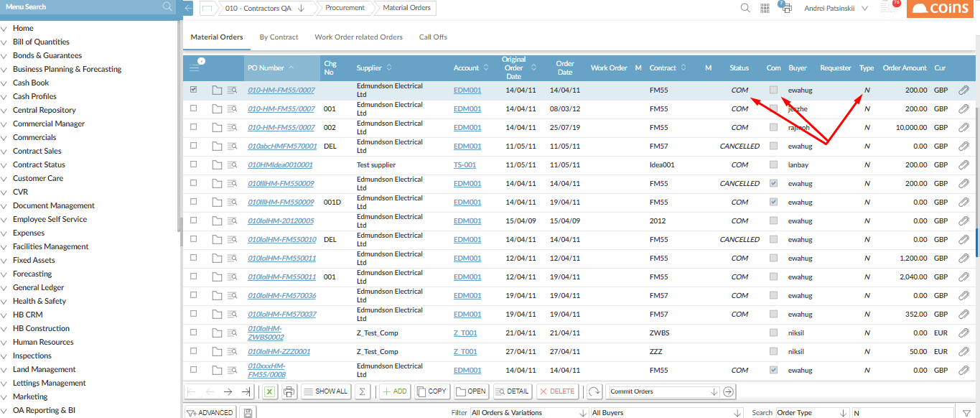Viewport: 980px width, 418px height.
Task: Untick the checked checkbox on the first order row
Action: click(193, 90)
